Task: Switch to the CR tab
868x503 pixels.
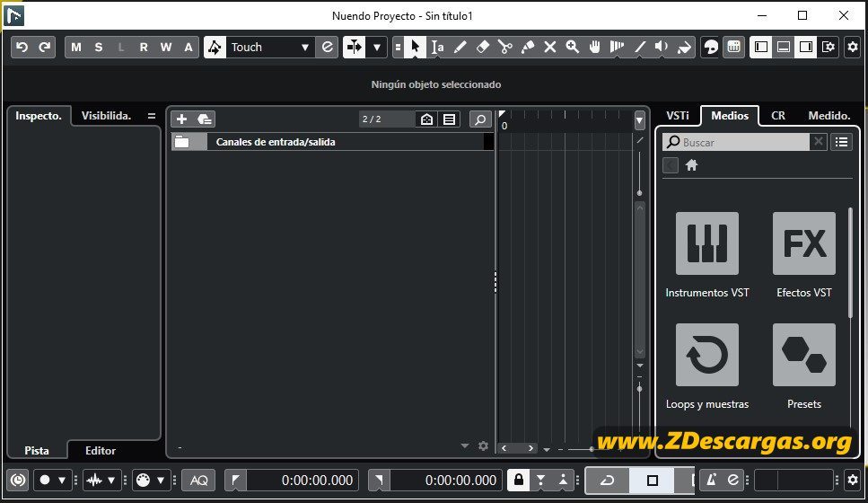Action: pyautogui.click(x=778, y=116)
